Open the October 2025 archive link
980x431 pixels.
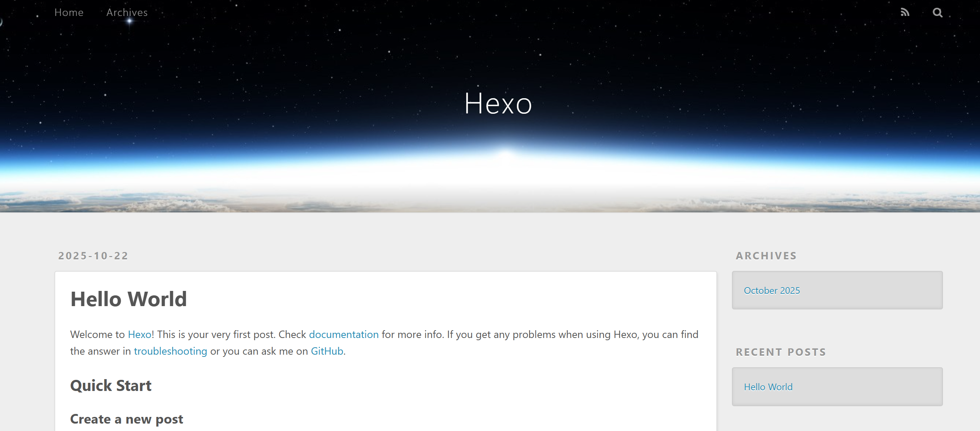772,291
